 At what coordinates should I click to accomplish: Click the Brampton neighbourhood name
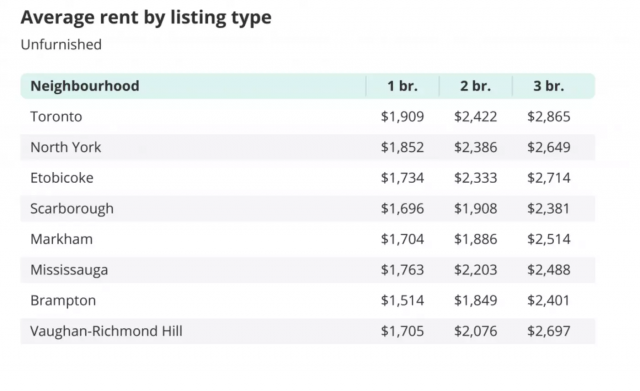pyautogui.click(x=63, y=300)
